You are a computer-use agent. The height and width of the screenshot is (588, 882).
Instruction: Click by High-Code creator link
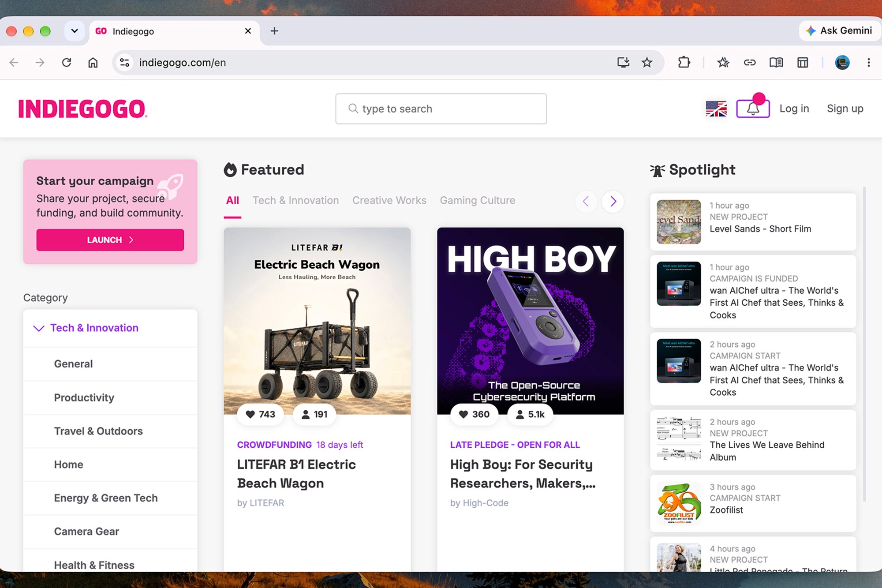click(x=479, y=503)
